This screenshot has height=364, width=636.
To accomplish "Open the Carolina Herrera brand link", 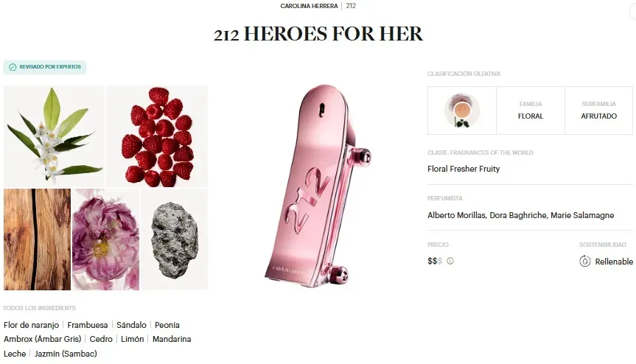I will tap(309, 6).
